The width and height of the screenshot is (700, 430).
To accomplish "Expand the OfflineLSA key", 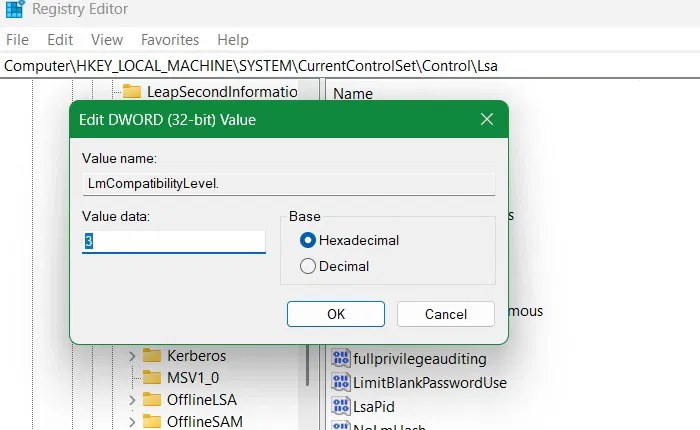I will (x=132, y=400).
